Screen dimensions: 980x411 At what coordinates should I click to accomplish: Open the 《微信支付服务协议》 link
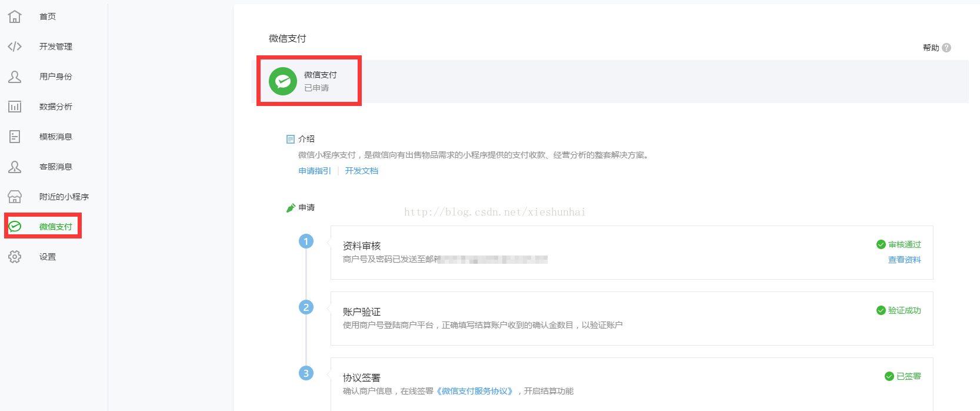[x=475, y=391]
